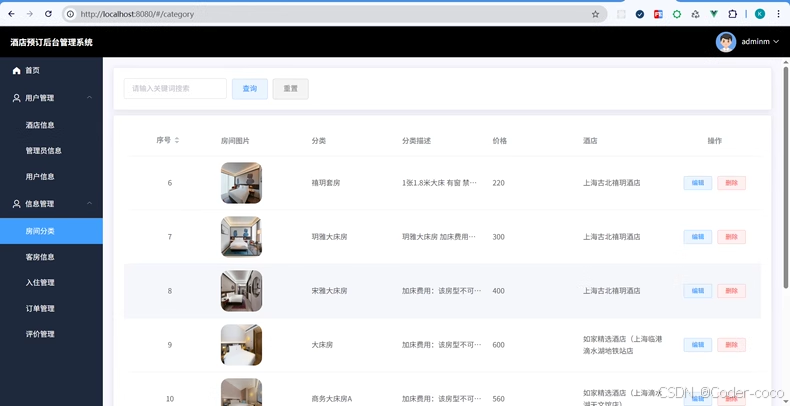Screen dimensions: 790x406
Task: Click the 重置 reset button
Action: (291, 89)
